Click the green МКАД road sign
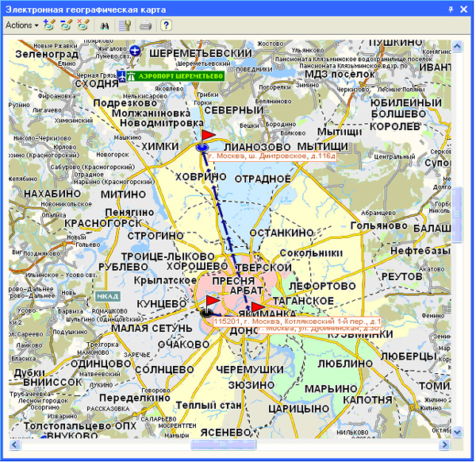Viewport: 476px width, 462px height. [x=106, y=297]
